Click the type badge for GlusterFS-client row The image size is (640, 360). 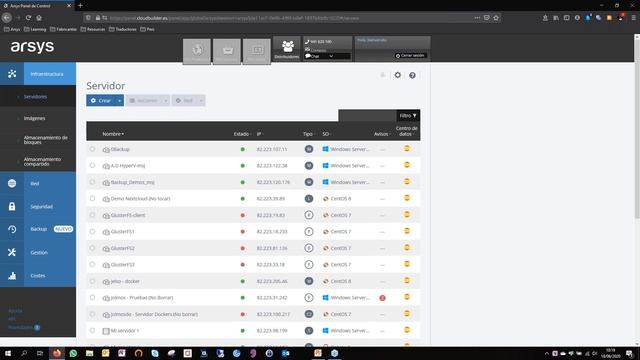[309, 215]
